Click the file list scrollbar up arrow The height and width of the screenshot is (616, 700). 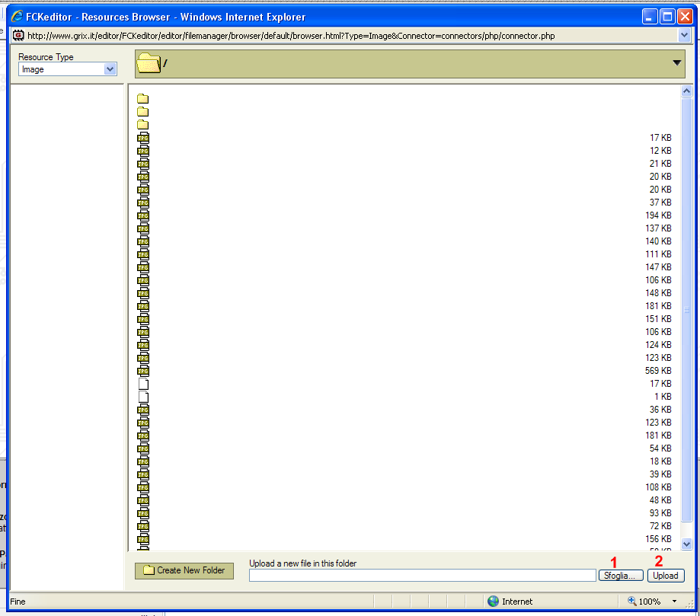click(x=686, y=91)
